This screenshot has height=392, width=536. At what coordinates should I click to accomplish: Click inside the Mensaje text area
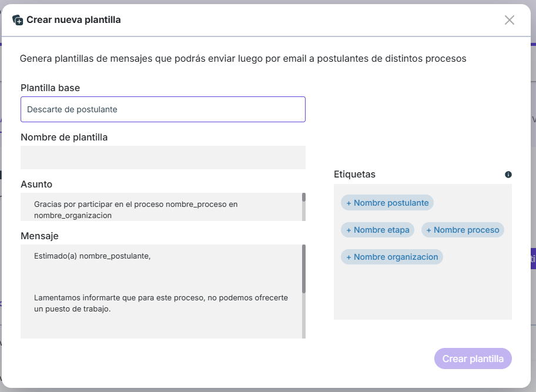click(x=162, y=292)
